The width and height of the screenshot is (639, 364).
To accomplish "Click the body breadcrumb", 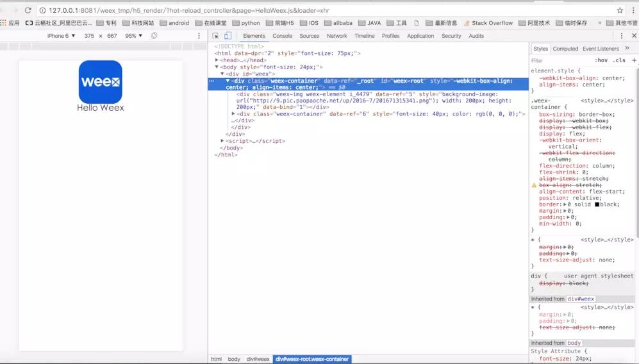I will 234,359.
